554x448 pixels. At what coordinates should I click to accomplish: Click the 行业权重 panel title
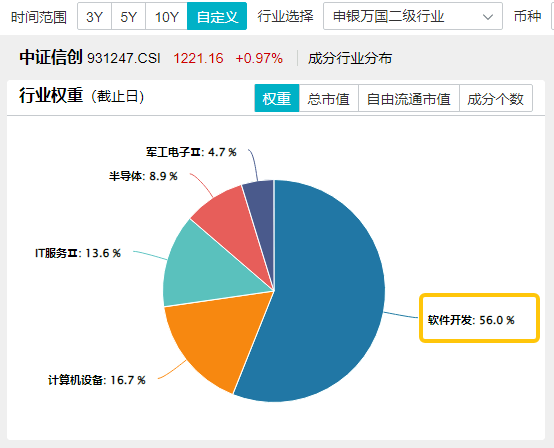click(x=51, y=95)
